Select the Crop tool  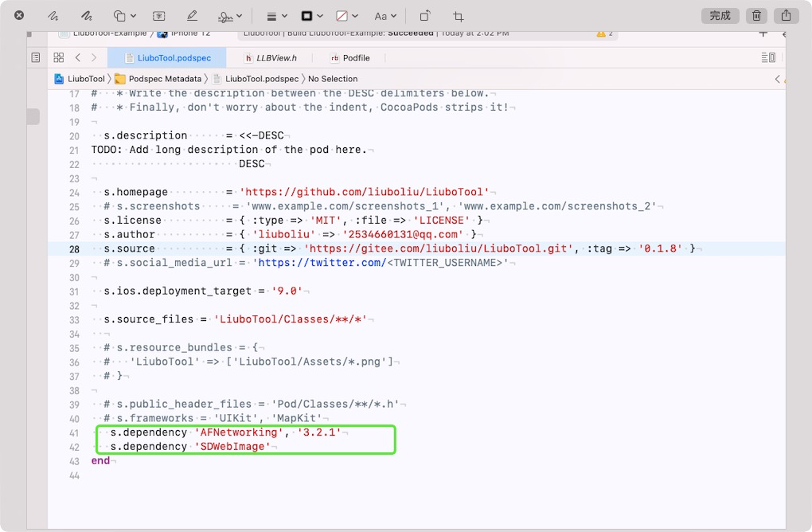pyautogui.click(x=459, y=16)
